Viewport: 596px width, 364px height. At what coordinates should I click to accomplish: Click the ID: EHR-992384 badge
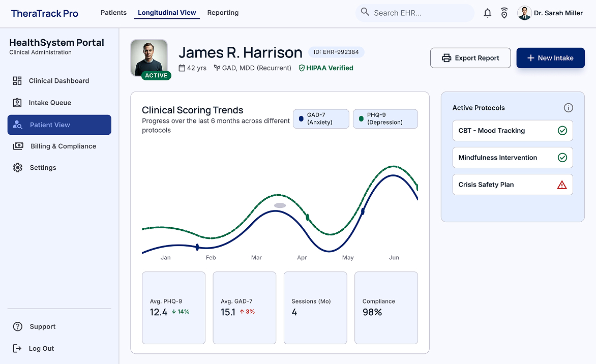coord(336,52)
